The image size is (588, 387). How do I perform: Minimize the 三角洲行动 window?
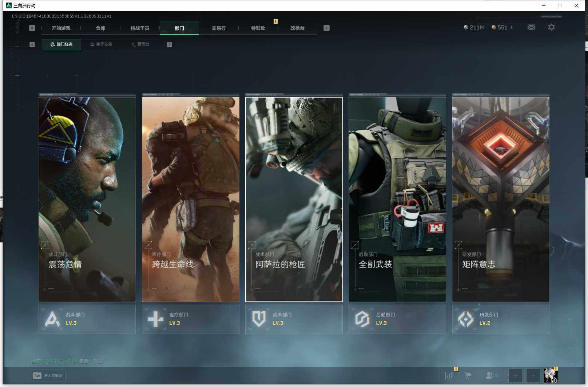[x=544, y=5]
